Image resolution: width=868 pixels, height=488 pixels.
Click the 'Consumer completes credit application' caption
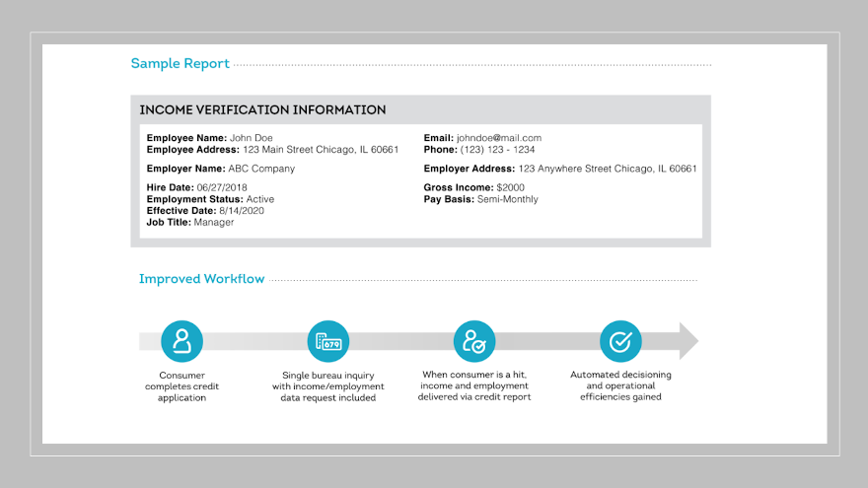click(x=181, y=386)
